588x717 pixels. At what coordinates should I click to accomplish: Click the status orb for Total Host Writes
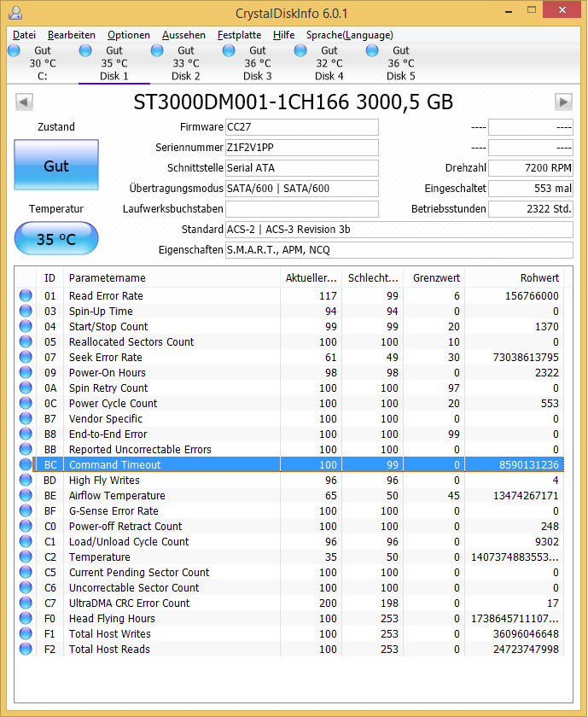pos(26,633)
